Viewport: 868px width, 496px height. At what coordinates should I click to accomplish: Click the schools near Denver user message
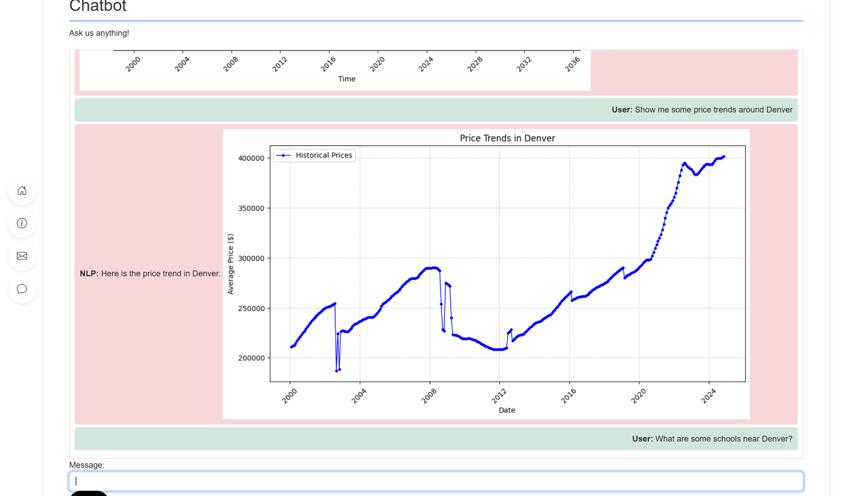coord(712,439)
